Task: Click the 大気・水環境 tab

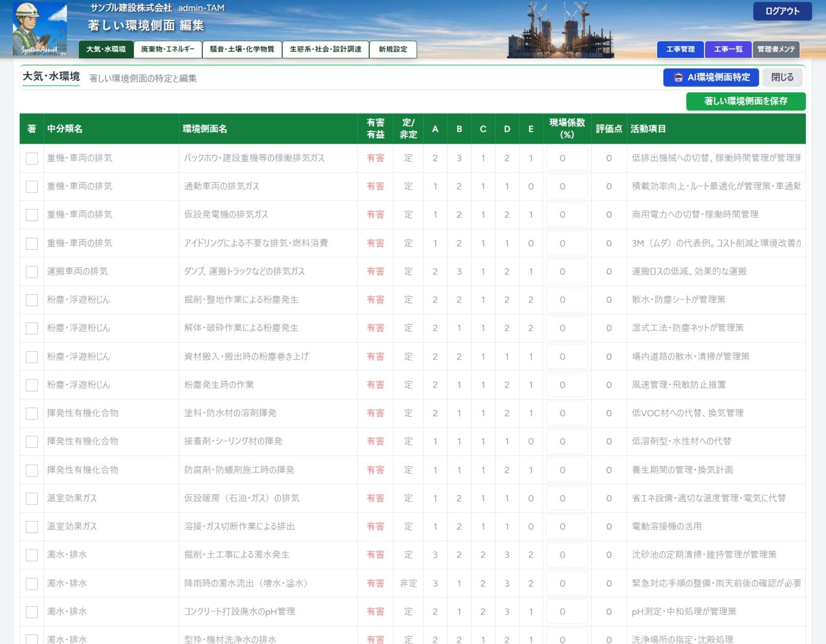Action: (x=106, y=50)
